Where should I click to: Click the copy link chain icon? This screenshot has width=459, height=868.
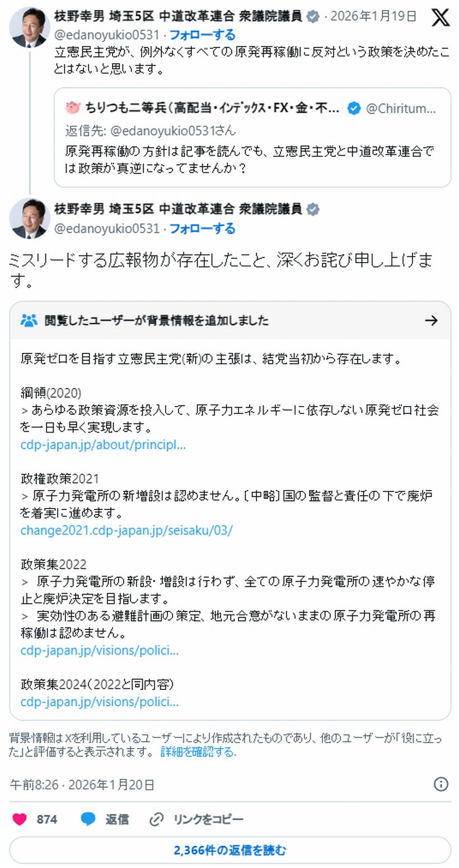coord(156,819)
